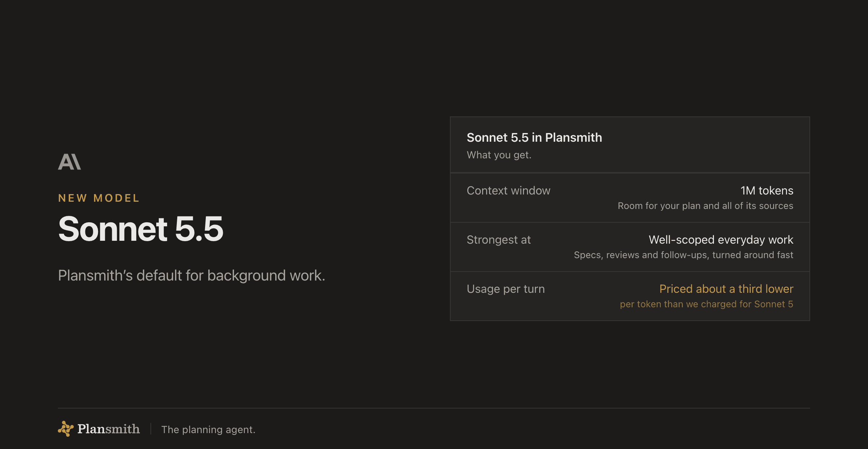The width and height of the screenshot is (868, 449).
Task: Click "per token than we charged for Sonnet 5"
Action: pyautogui.click(x=706, y=304)
